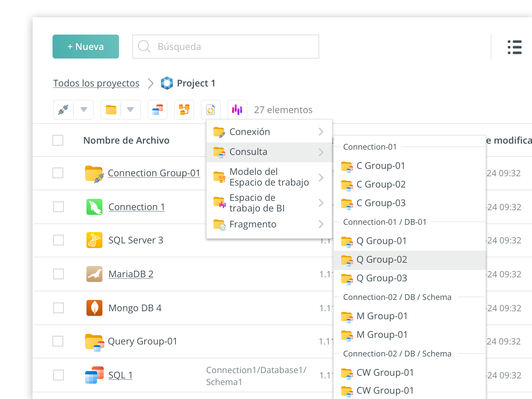The width and height of the screenshot is (532, 399).
Task: Click the MariaDB 2 seal icon
Action: (x=94, y=274)
